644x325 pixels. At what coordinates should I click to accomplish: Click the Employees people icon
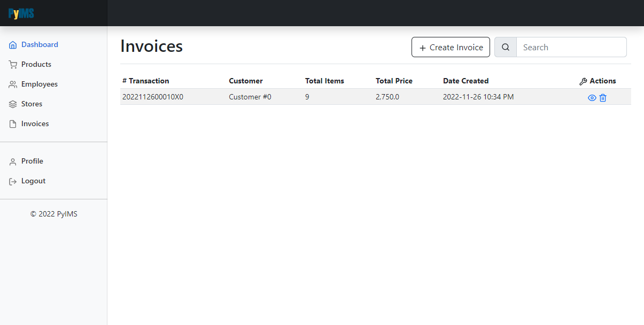13,84
